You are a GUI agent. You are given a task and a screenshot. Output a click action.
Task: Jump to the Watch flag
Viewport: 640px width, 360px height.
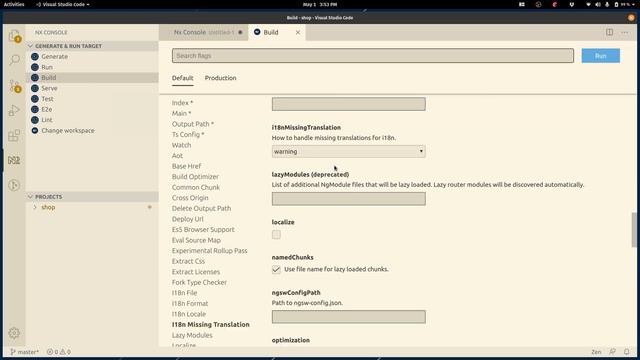point(181,145)
